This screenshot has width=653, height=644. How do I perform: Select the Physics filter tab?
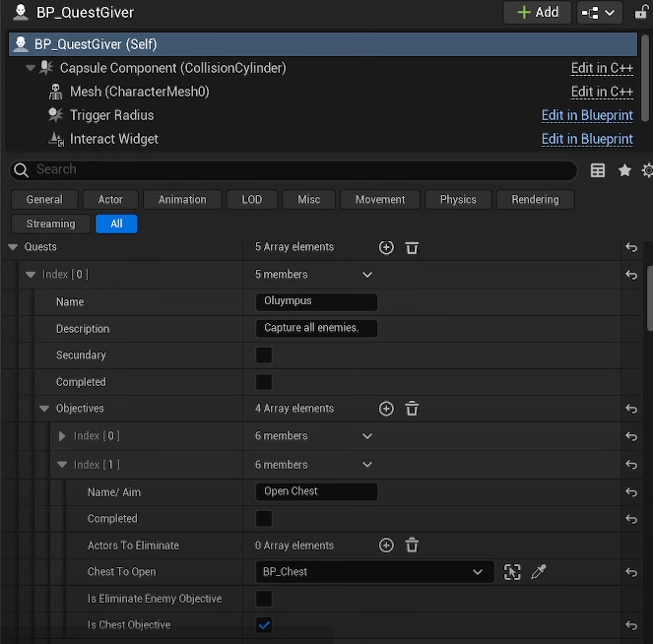(458, 199)
